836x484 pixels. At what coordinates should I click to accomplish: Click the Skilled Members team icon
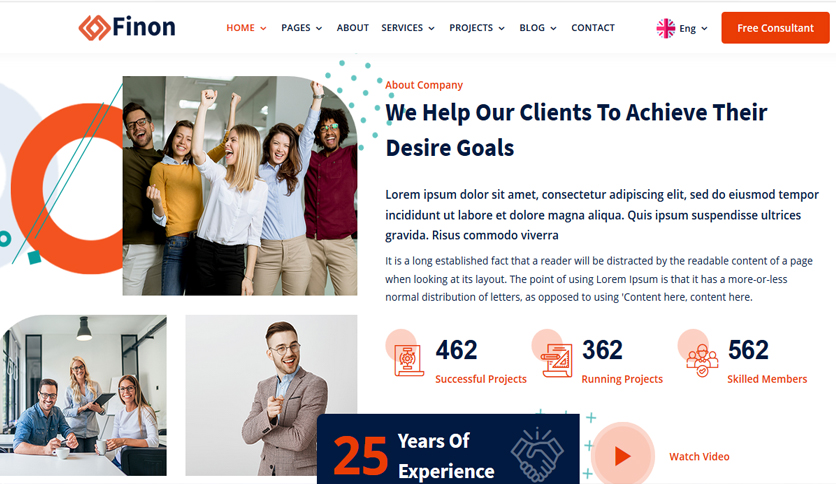point(702,360)
